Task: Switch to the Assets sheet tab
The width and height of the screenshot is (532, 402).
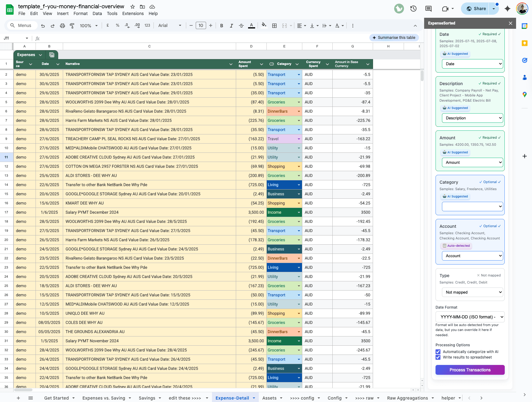Action: [270, 398]
